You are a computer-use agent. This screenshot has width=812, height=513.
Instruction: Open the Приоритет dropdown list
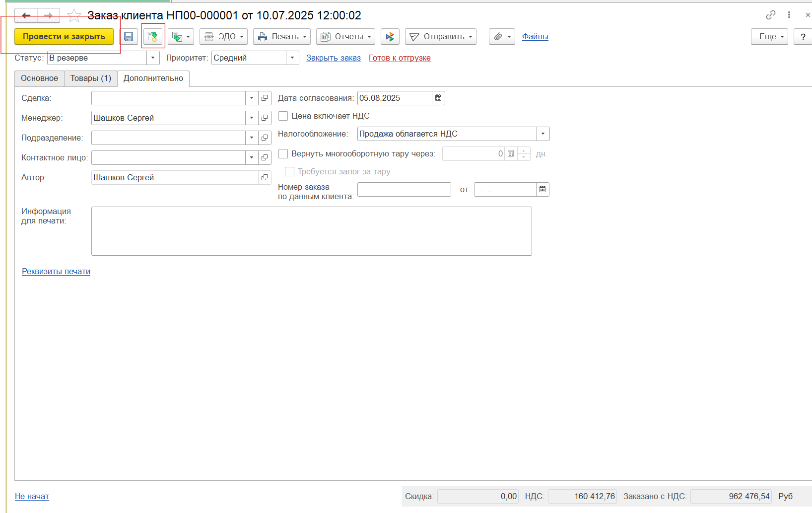(x=292, y=58)
